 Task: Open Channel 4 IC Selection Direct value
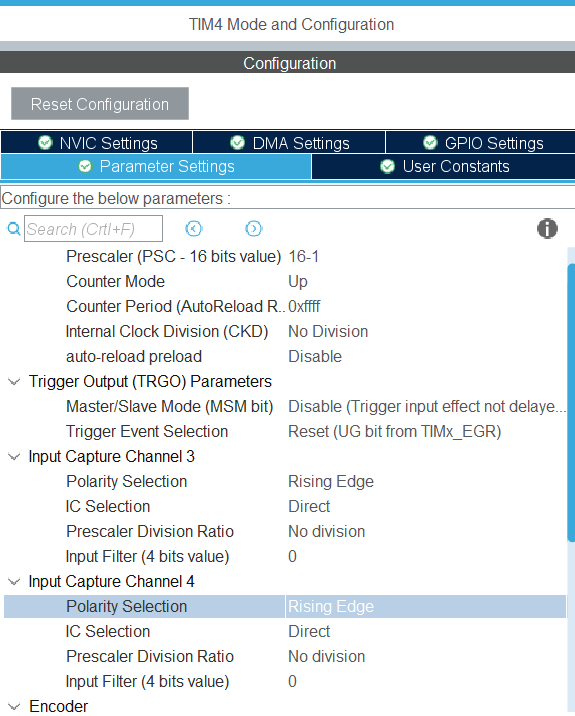coord(309,632)
